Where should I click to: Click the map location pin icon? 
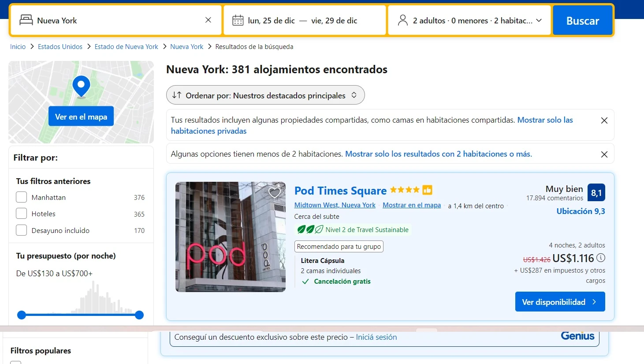pyautogui.click(x=81, y=86)
